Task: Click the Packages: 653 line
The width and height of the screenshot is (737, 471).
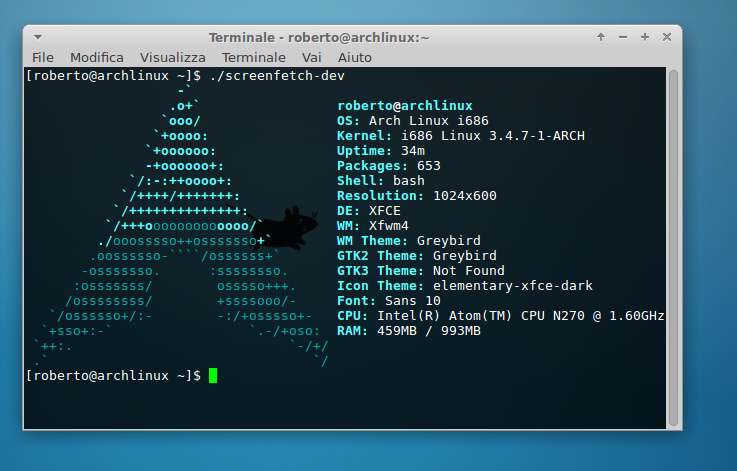Action: [x=389, y=166]
